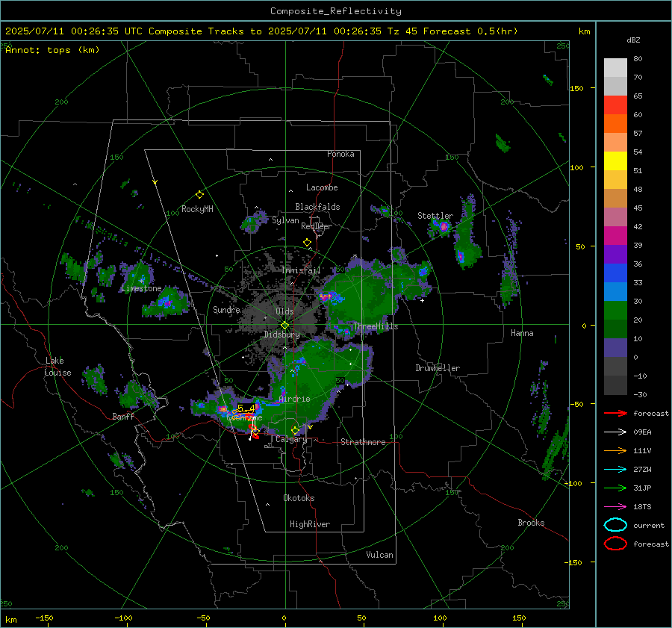Click yellow diamond marker below RedDeer

pos(307,243)
